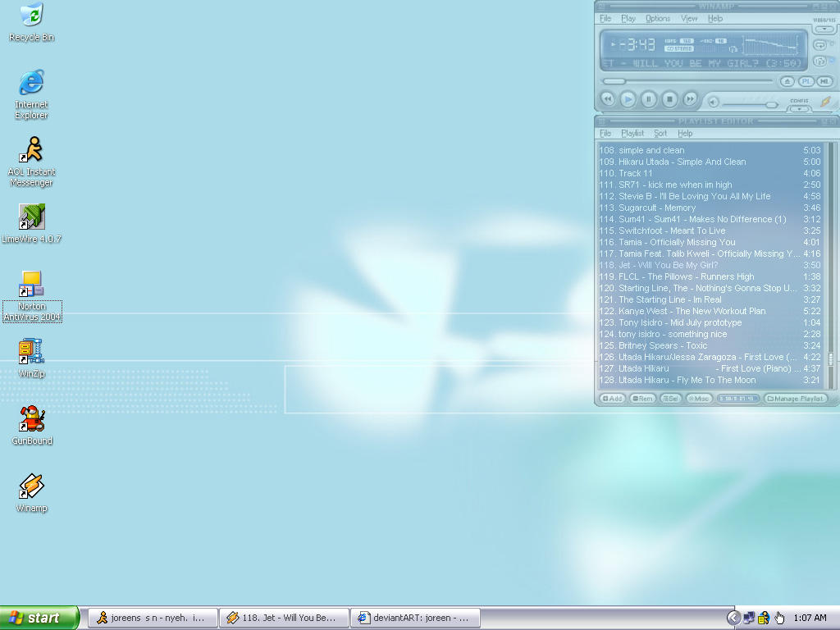
Task: Open the Windows start menu
Action: pyautogui.click(x=39, y=618)
